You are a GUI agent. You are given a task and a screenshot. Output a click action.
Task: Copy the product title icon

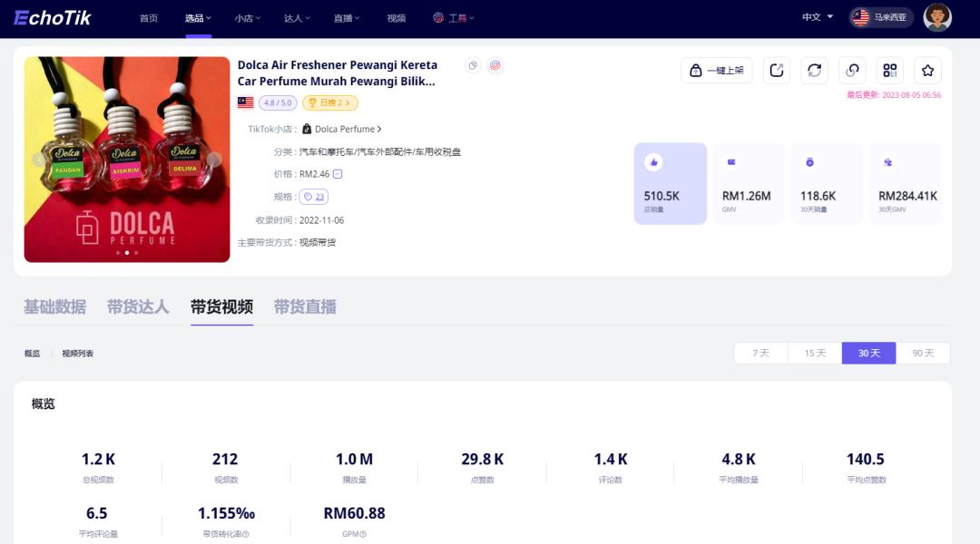click(x=473, y=65)
